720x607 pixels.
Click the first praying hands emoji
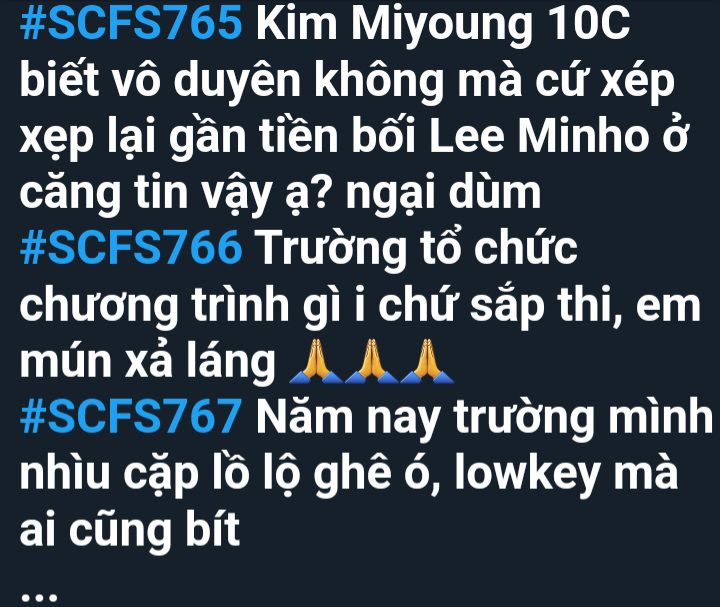tap(315, 361)
